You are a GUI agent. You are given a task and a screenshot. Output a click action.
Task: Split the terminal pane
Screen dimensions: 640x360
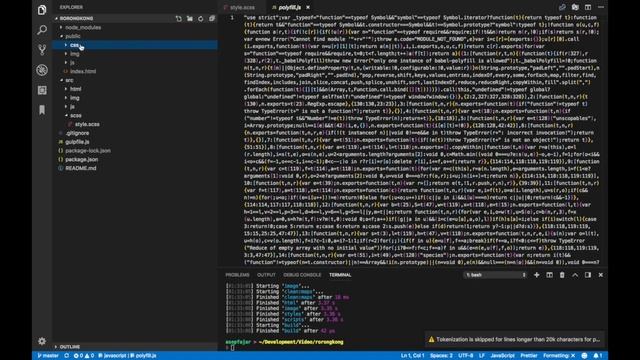tap(549, 275)
